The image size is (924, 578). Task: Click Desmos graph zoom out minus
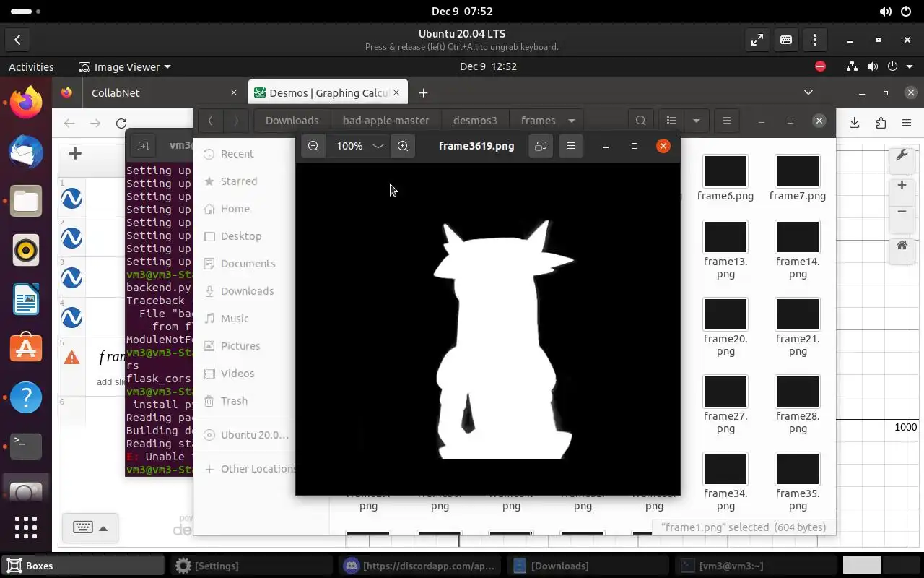[x=902, y=212]
